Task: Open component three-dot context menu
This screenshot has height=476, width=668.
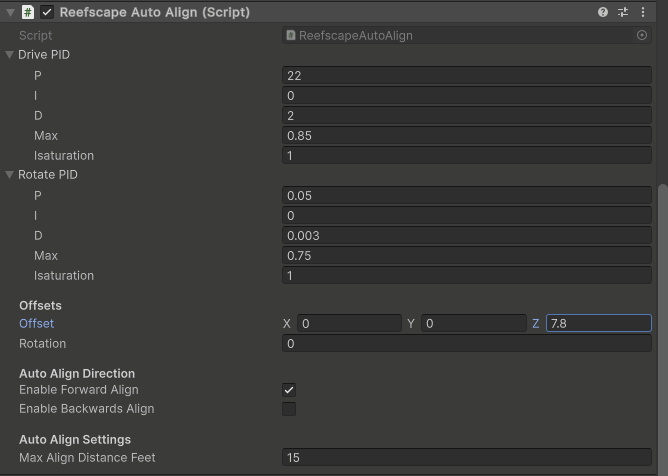Action: [x=643, y=12]
